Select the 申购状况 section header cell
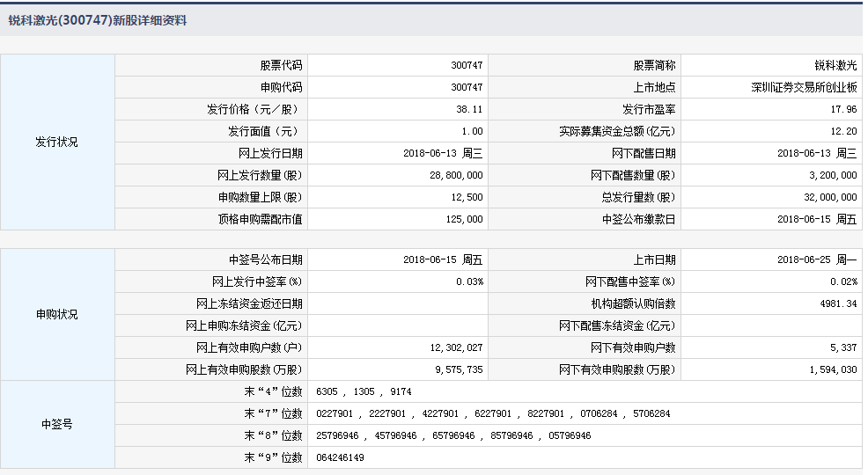 click(x=57, y=315)
